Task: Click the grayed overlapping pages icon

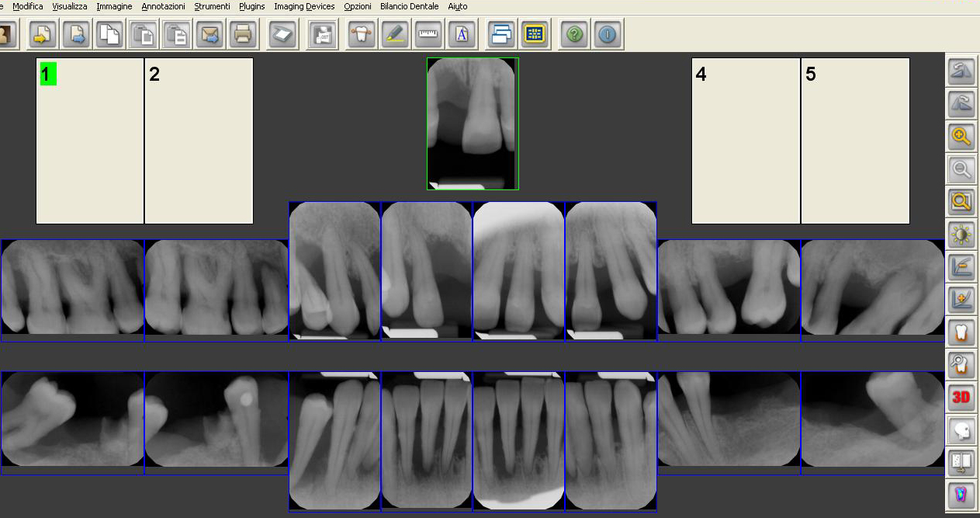Action: pos(144,34)
